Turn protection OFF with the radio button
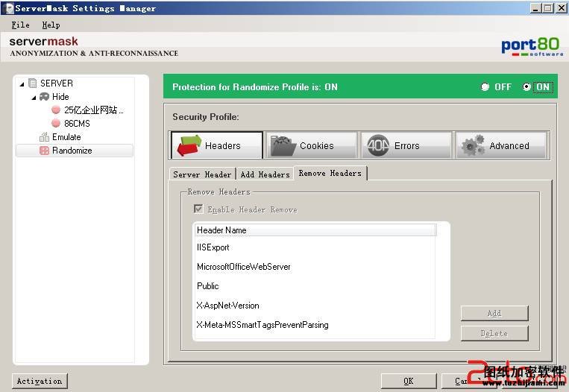The width and height of the screenshot is (569, 392). click(485, 87)
